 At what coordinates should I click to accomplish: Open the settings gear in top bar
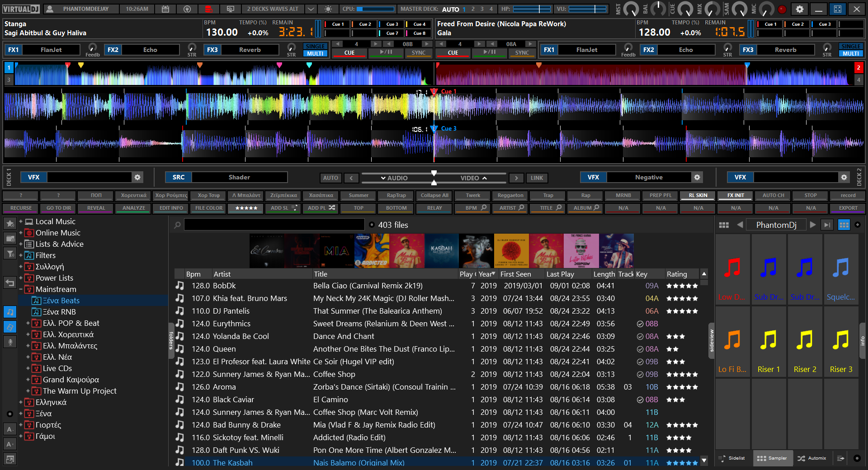click(800, 9)
